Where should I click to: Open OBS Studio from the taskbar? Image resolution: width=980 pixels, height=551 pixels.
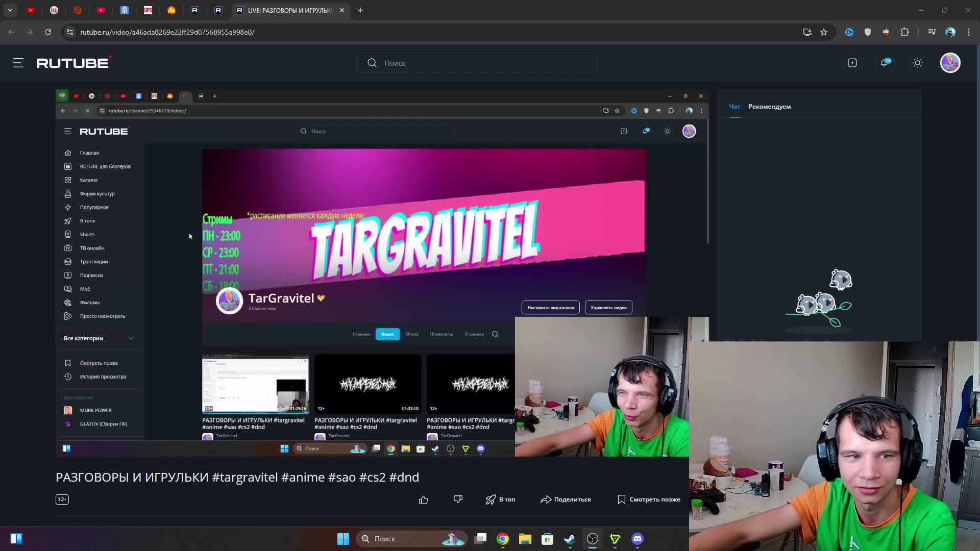coord(593,539)
